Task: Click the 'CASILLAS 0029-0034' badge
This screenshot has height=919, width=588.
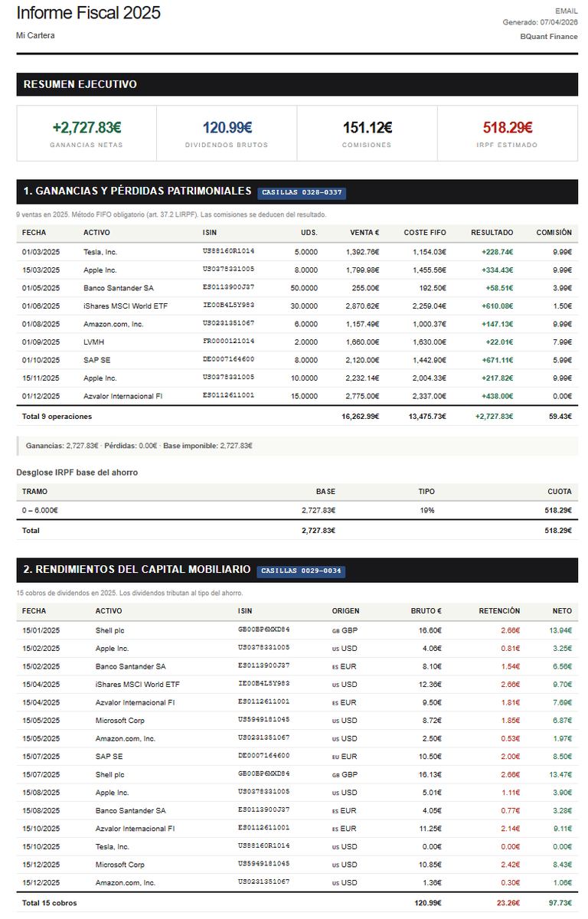Action: (x=301, y=571)
